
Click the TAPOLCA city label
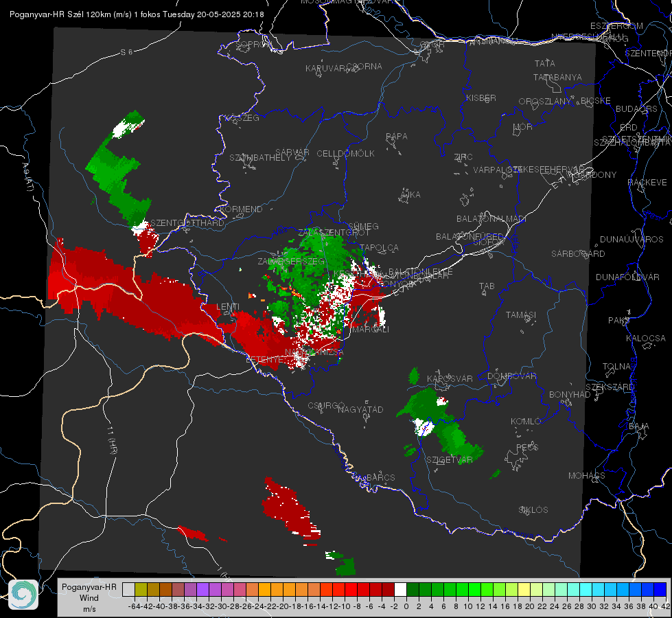(x=379, y=248)
